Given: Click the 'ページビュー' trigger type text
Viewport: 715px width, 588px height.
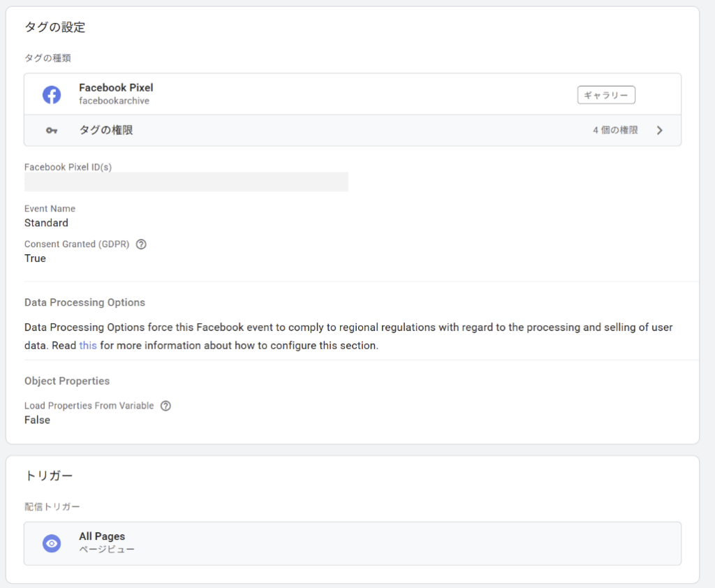Looking at the screenshot, I should tap(107, 549).
